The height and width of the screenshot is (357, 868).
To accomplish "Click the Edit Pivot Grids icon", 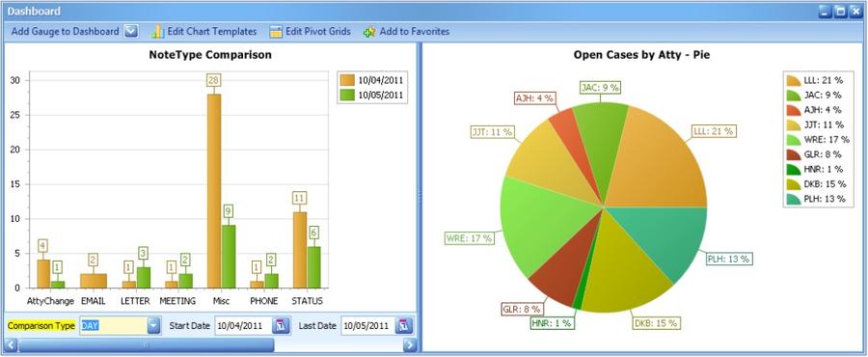I will pos(276,32).
